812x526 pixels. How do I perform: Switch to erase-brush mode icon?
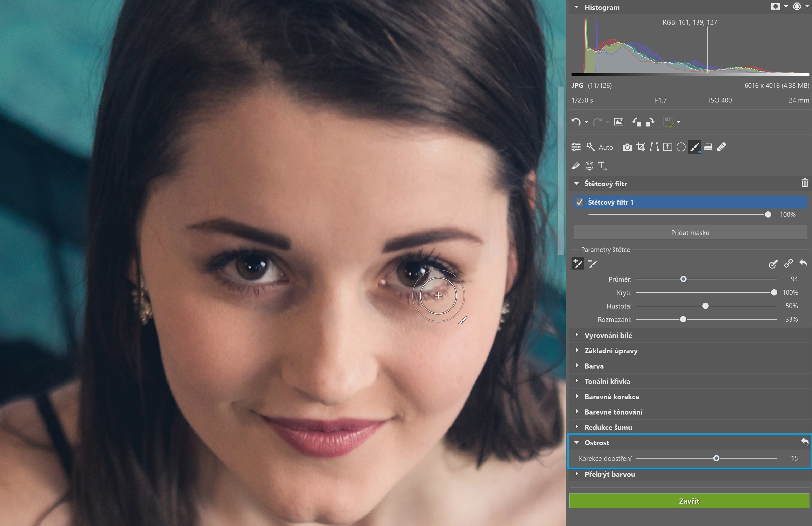coord(592,263)
